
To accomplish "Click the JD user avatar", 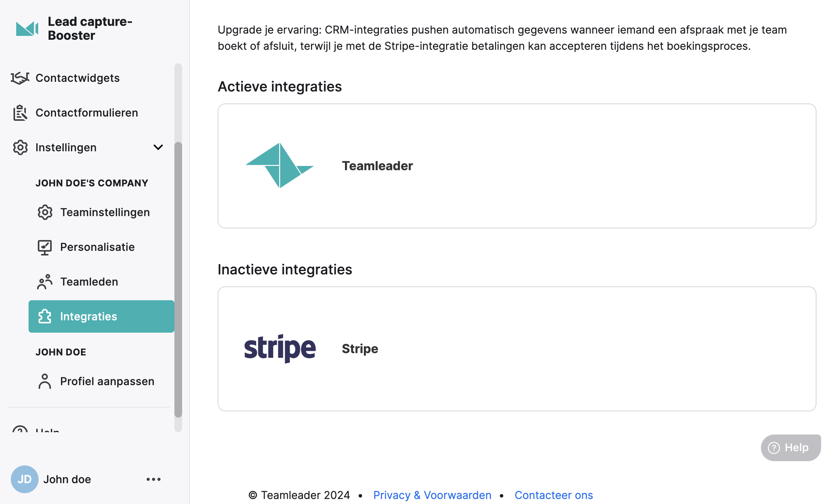I will pyautogui.click(x=24, y=479).
